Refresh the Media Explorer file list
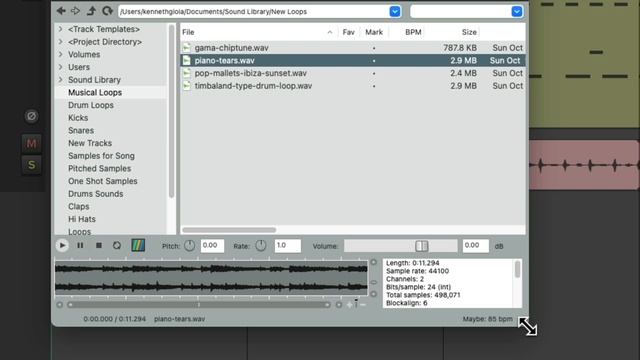 click(107, 11)
